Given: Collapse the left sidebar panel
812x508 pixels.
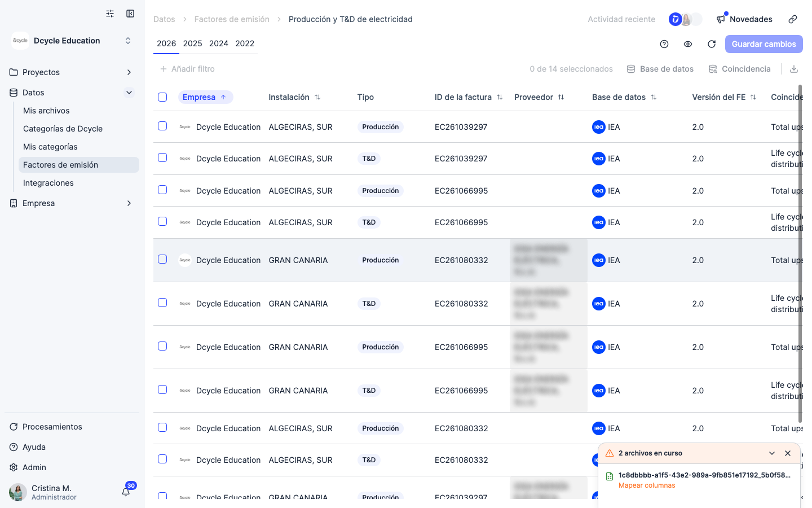Looking at the screenshot, I should tap(130, 14).
